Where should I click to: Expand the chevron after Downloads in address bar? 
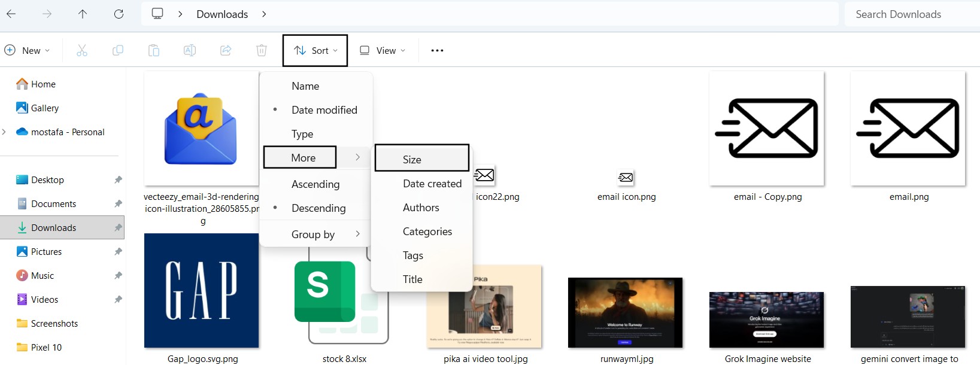click(264, 14)
